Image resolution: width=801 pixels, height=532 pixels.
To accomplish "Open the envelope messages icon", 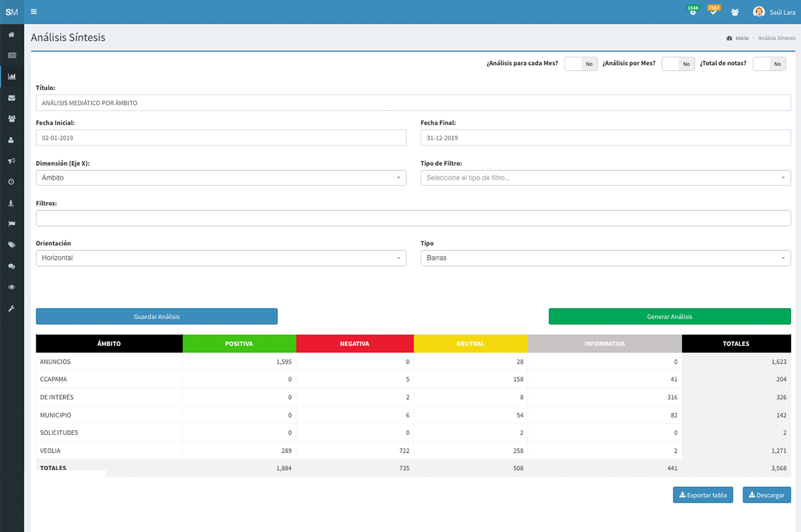I will [x=12, y=98].
